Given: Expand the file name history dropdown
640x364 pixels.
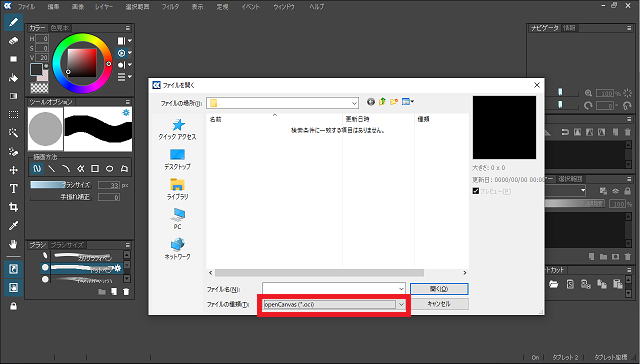Looking at the screenshot, I should [401, 289].
